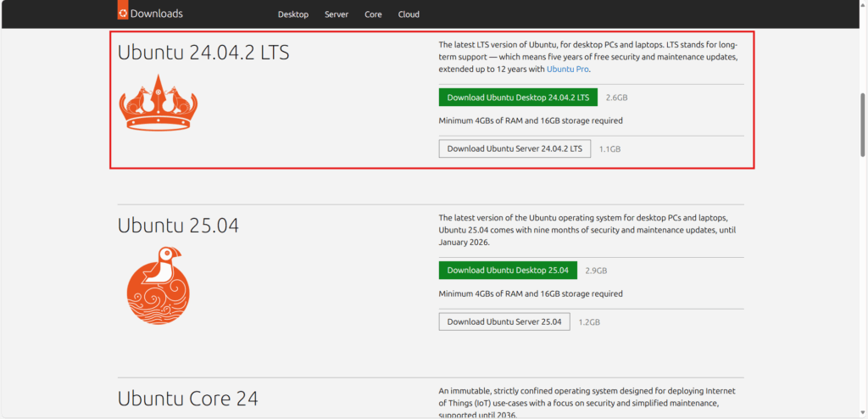Click the Ubuntu logo in the header
The height and width of the screenshot is (419, 868).
(x=124, y=14)
